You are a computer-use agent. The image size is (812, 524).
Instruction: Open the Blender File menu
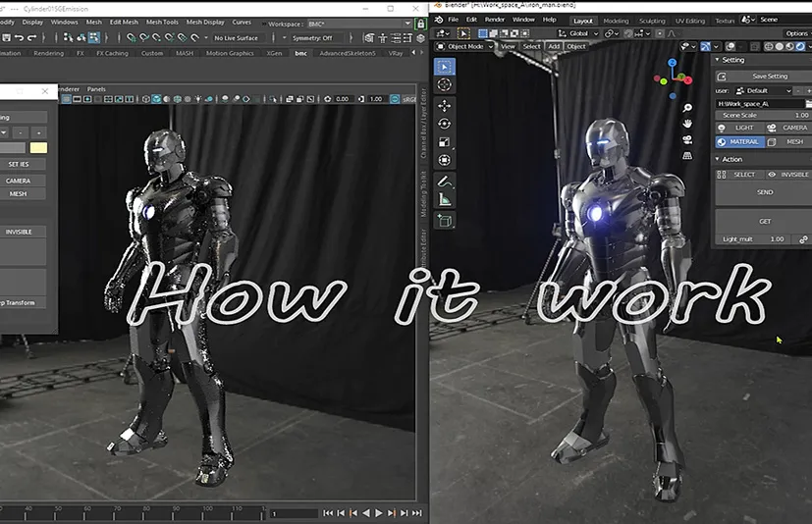453,20
